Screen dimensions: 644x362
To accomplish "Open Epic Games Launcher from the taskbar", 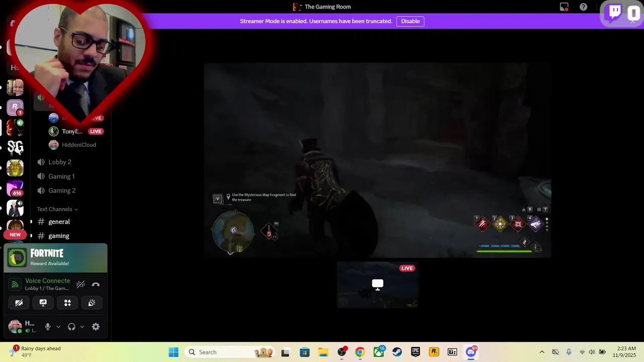I will pos(415,352).
